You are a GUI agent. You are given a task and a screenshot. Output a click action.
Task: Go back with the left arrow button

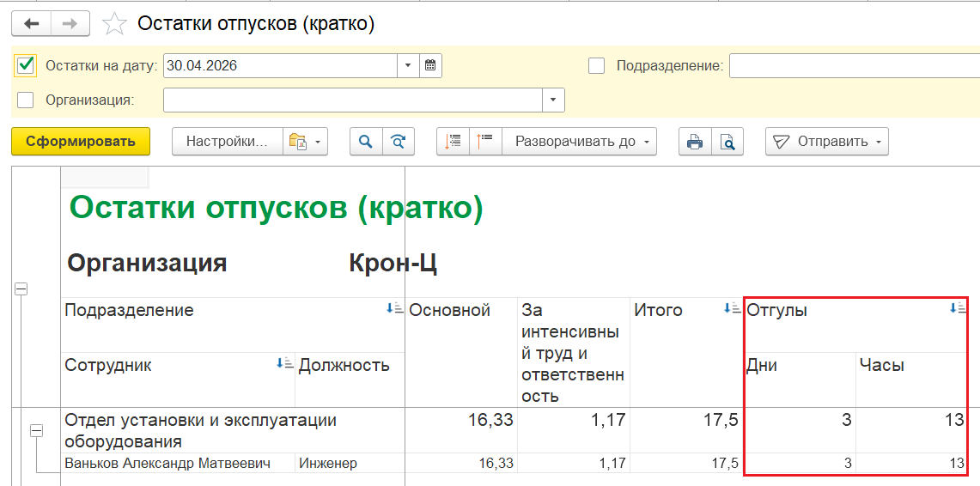click(31, 24)
